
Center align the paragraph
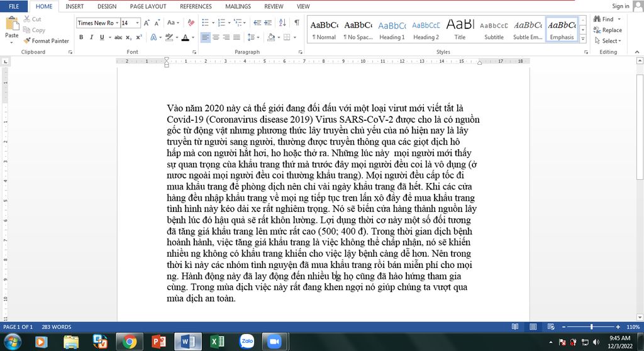216,37
